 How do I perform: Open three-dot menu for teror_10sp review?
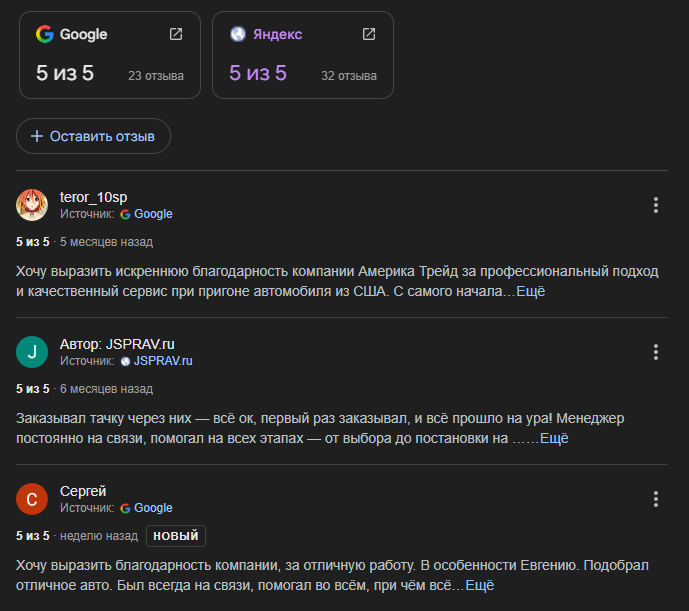pos(656,205)
